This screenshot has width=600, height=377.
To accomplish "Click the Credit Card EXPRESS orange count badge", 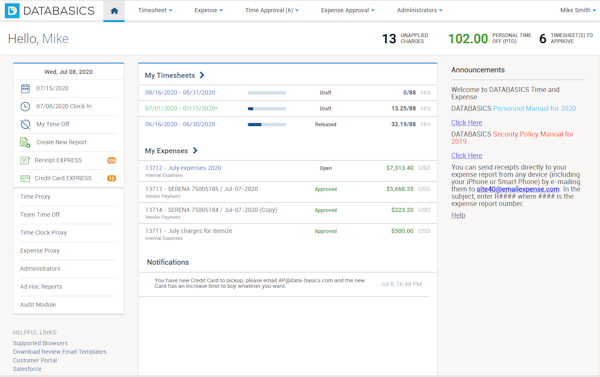I will click(111, 178).
